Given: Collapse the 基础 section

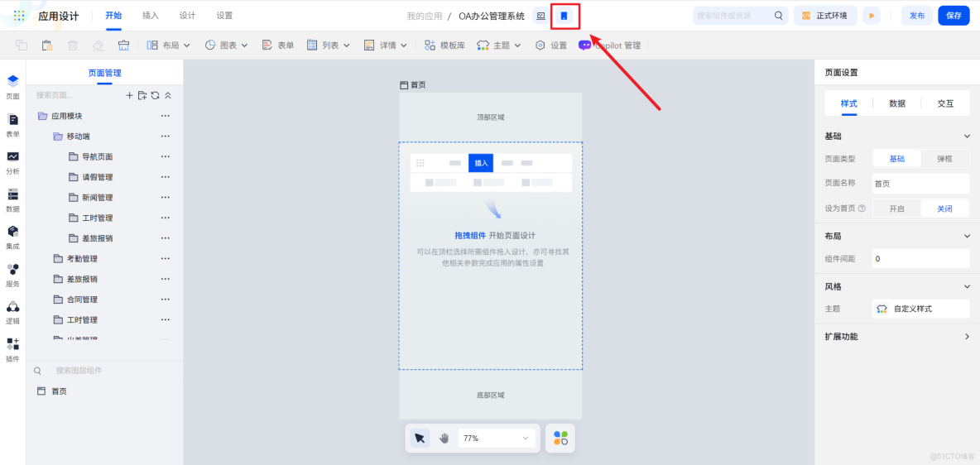Looking at the screenshot, I should 967,137.
